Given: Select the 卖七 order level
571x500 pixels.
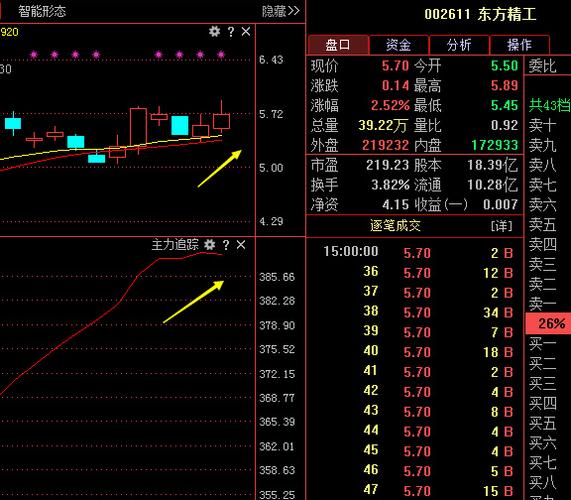Looking at the screenshot, I should click(542, 185).
